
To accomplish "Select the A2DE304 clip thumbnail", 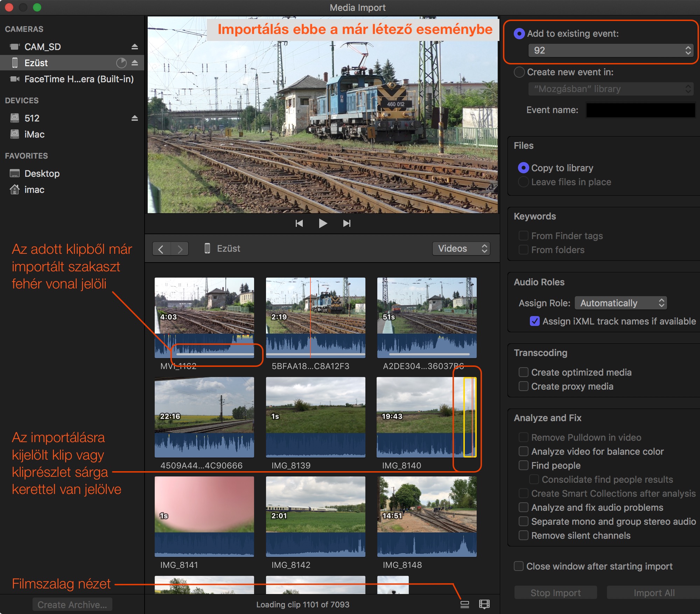I will [x=427, y=318].
